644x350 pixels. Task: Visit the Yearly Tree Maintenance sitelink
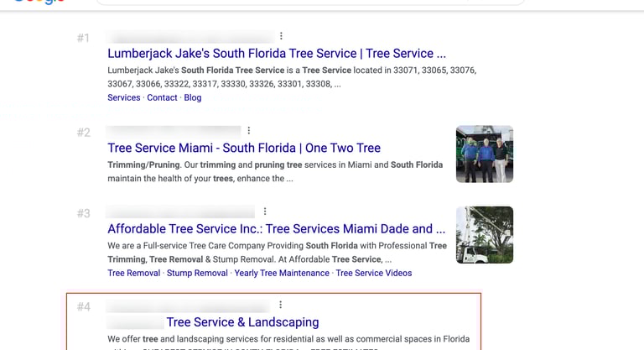click(282, 273)
